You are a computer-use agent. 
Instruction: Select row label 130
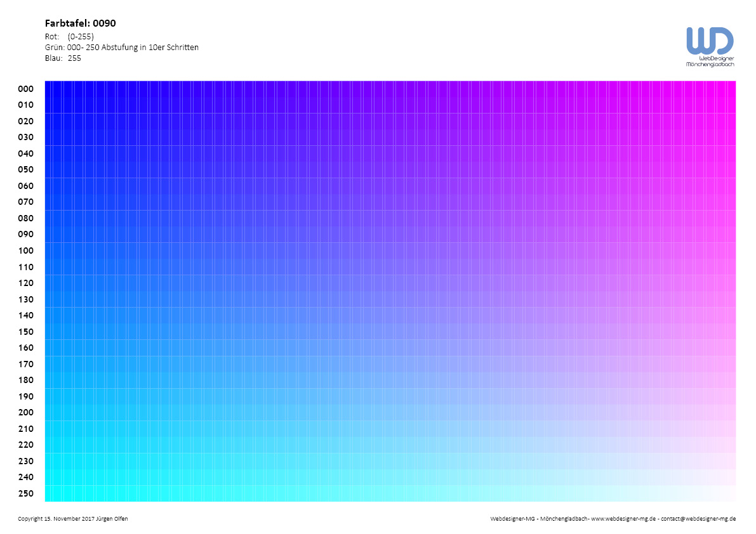coord(25,299)
